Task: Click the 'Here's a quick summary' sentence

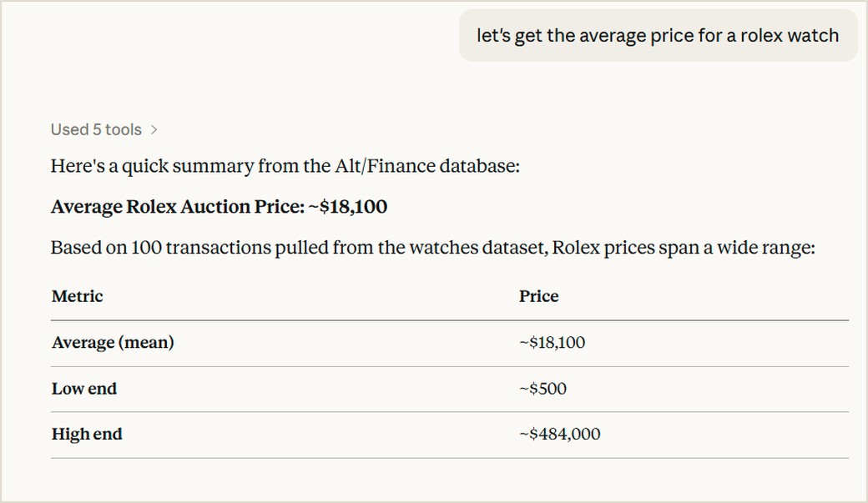Action: 285,166
